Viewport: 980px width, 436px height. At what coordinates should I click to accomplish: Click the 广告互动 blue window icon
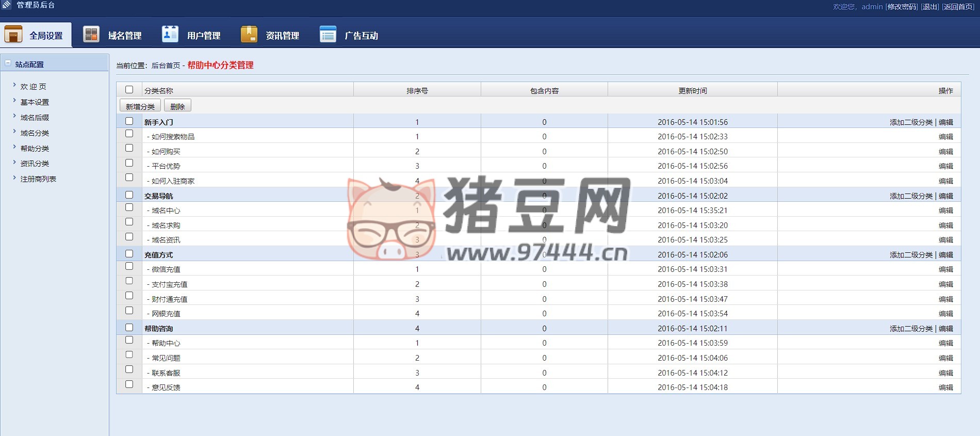click(x=328, y=35)
